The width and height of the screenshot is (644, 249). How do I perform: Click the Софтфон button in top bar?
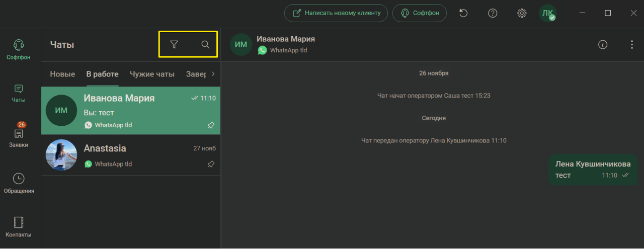coord(420,13)
